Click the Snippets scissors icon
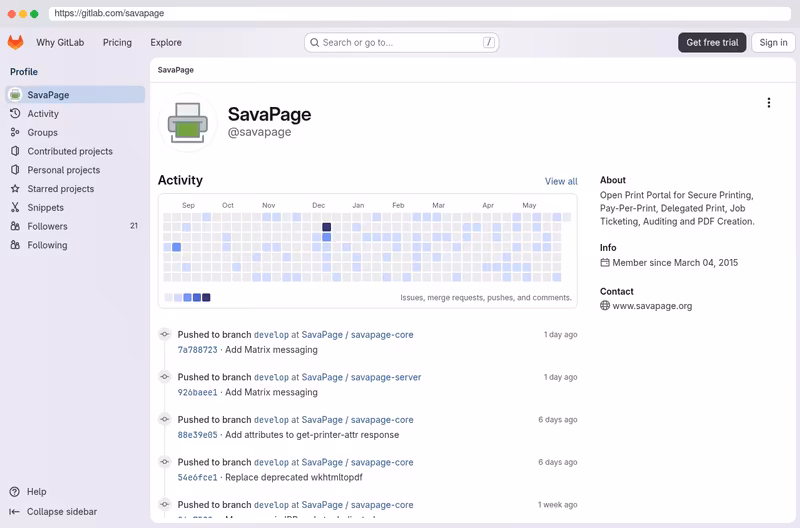This screenshot has width=800, height=528. pyautogui.click(x=15, y=207)
